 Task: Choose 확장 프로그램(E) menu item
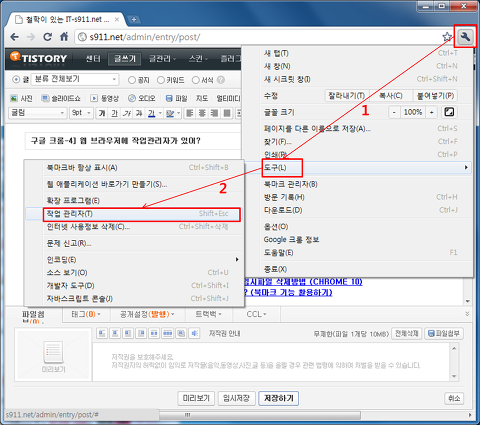(x=135, y=200)
